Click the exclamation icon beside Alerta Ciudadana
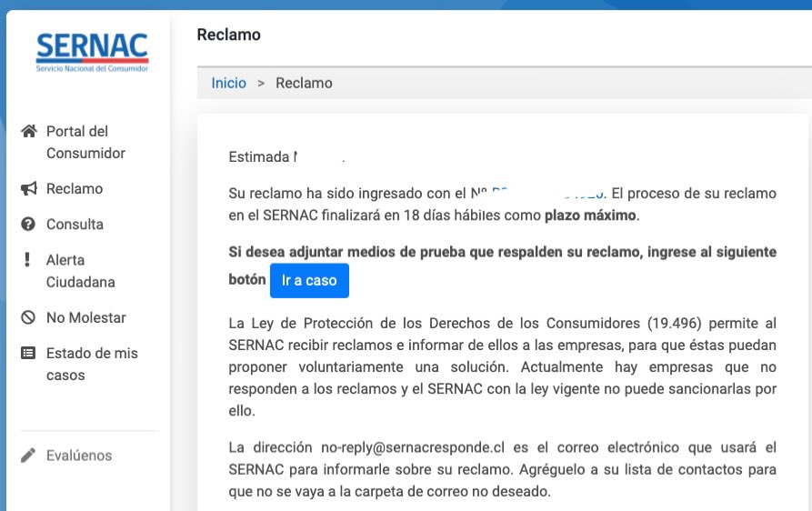 tap(27, 259)
